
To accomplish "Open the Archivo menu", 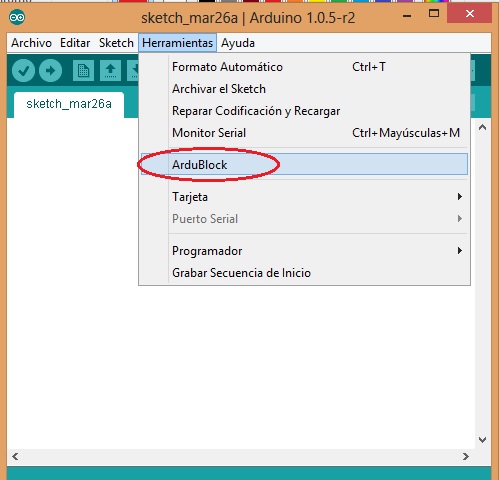I will click(31, 43).
